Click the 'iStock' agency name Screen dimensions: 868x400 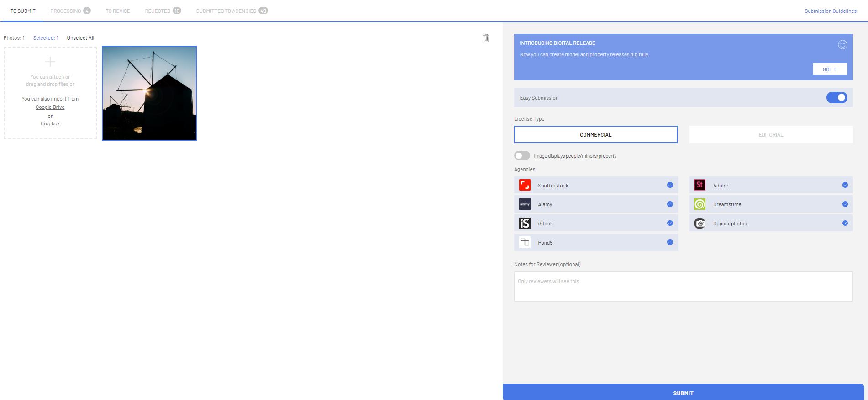[545, 224]
